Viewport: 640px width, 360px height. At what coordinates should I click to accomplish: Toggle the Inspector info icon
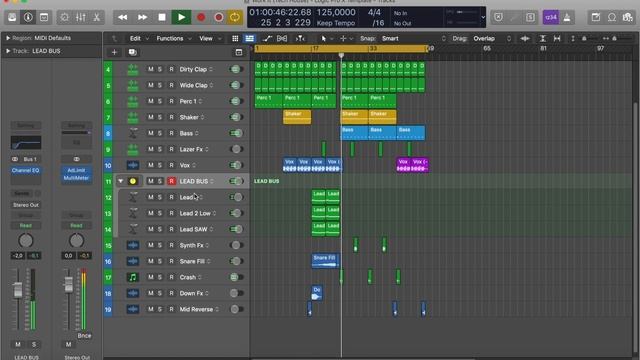coord(28,17)
